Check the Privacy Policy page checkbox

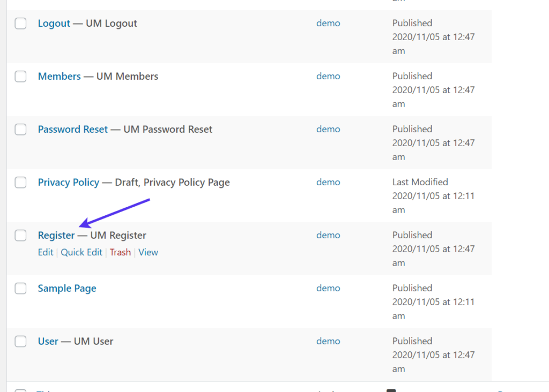click(x=20, y=183)
